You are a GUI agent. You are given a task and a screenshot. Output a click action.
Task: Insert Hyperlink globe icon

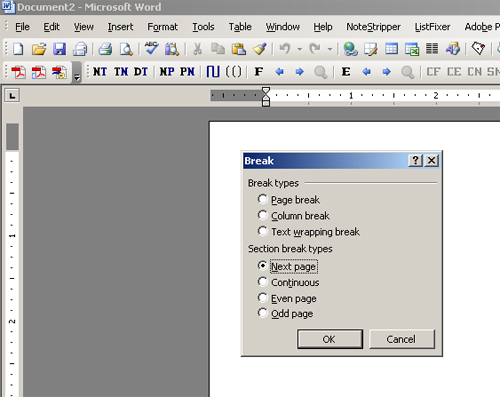tap(351, 49)
